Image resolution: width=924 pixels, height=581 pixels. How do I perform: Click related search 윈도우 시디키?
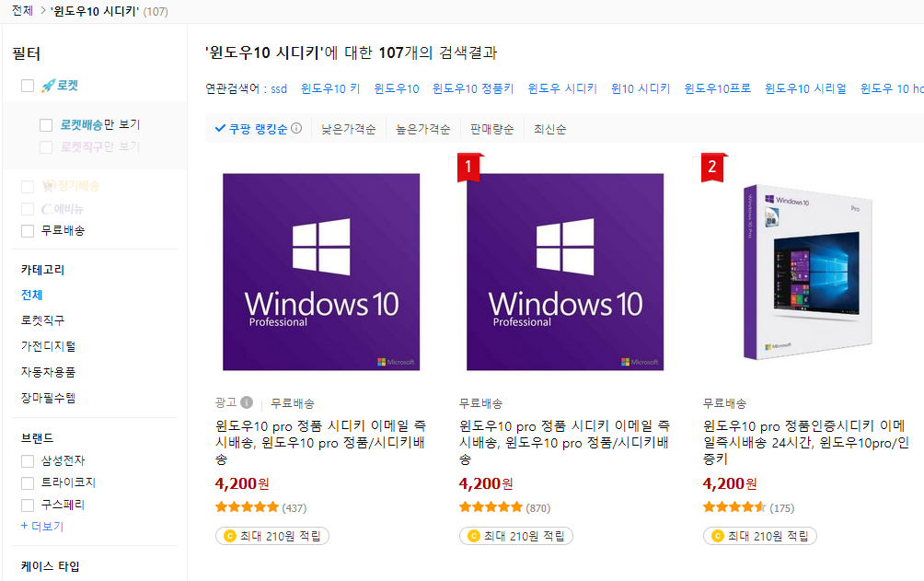(562, 88)
